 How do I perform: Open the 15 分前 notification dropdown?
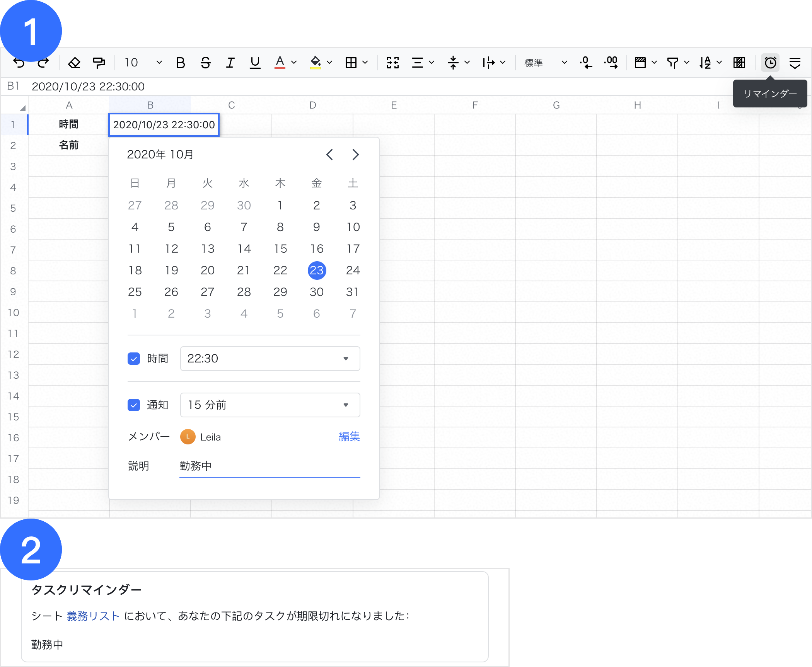point(270,405)
